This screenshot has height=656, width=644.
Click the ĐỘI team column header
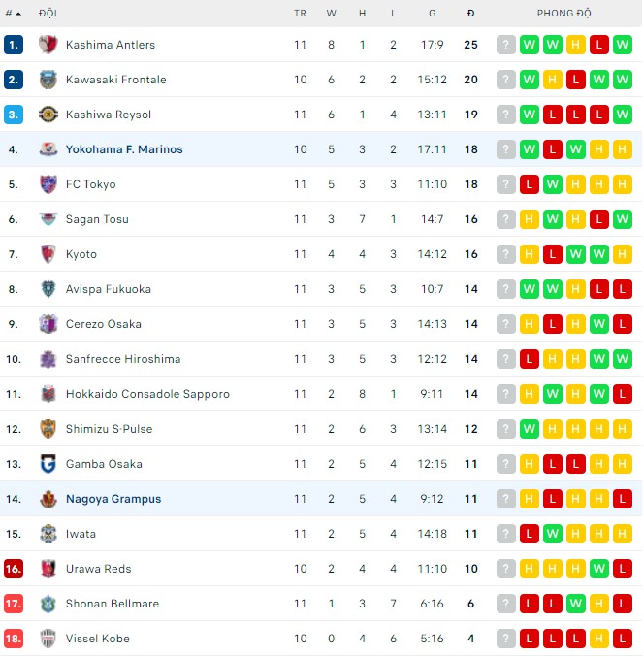48,14
